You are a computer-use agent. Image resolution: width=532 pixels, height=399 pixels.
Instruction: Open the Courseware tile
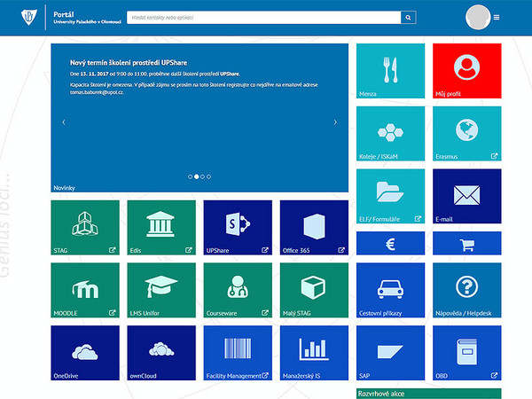[238, 290]
